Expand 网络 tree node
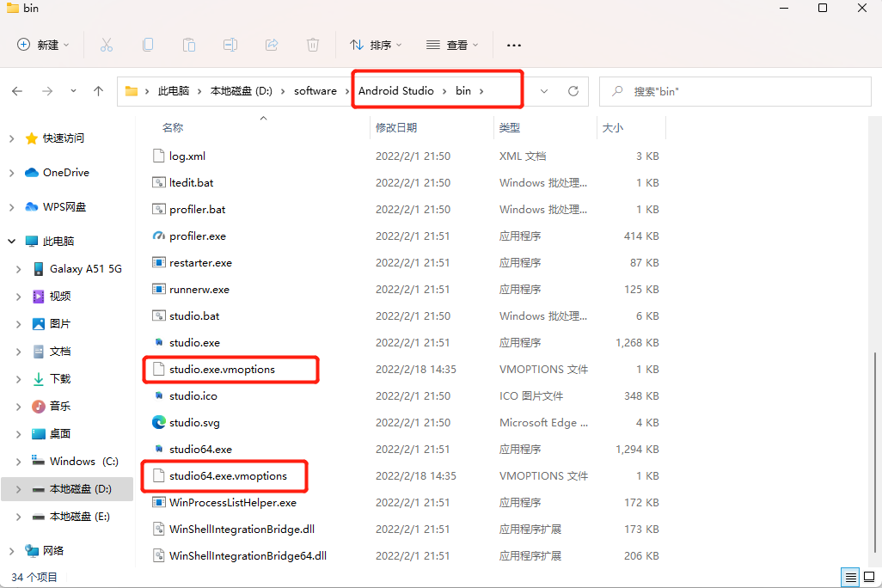Screen dimensions: 882x588 (12, 551)
